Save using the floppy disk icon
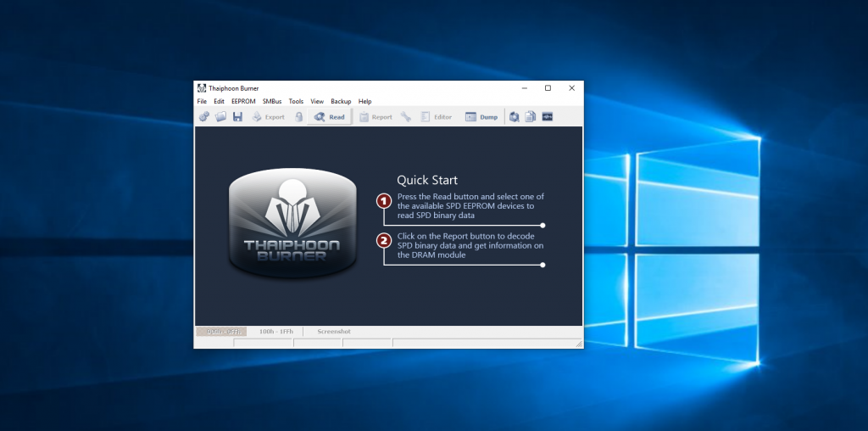The height and width of the screenshot is (431, 868). 237,117
